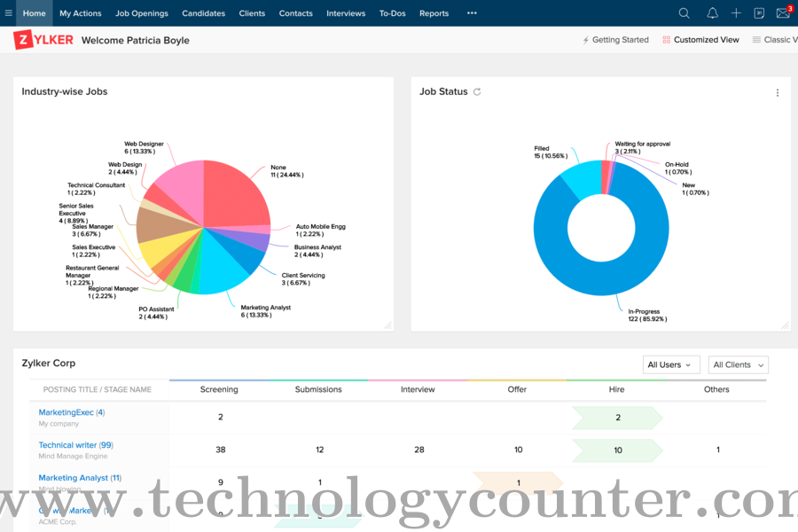Click the Auto Mobile Engg chart label

point(321,231)
